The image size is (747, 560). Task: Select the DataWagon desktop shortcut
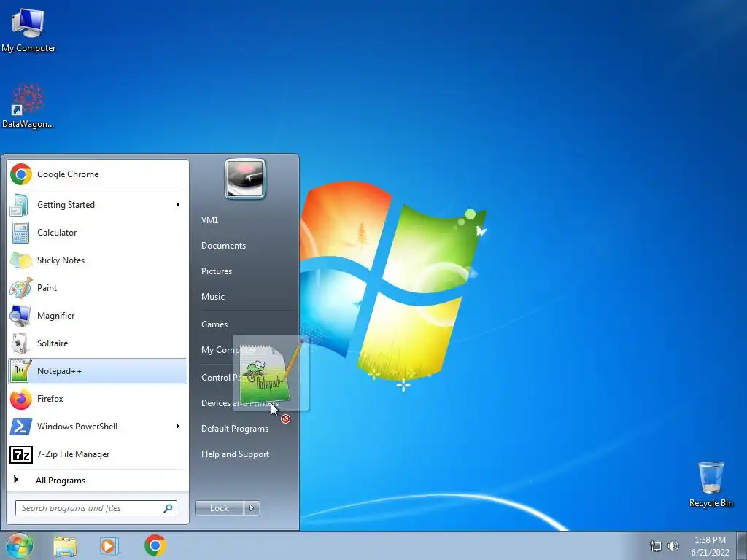(28, 106)
